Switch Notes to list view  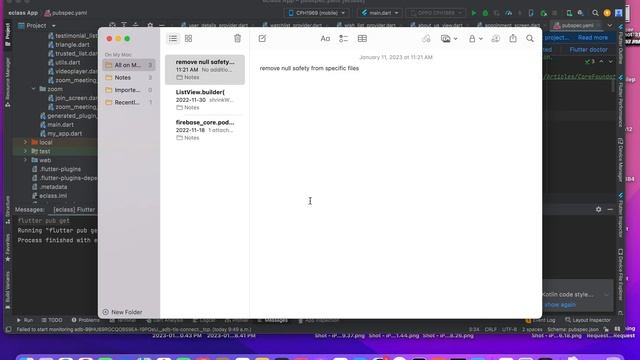tap(173, 39)
